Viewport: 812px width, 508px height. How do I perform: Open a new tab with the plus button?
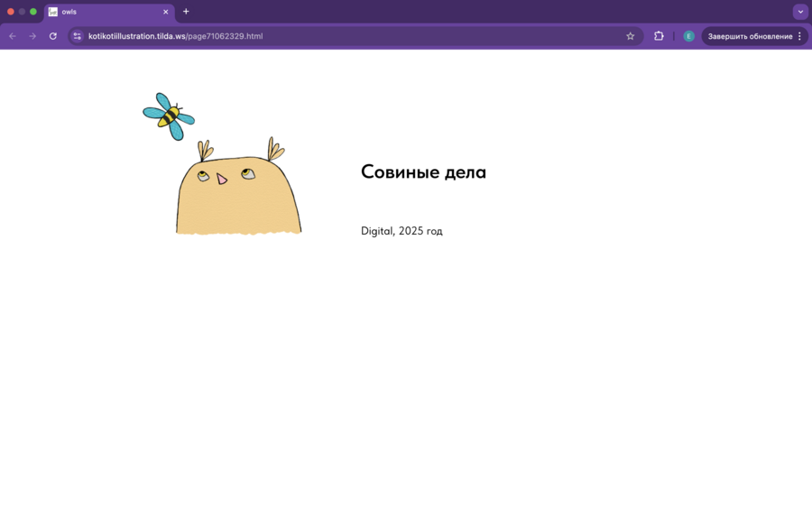[x=186, y=12]
